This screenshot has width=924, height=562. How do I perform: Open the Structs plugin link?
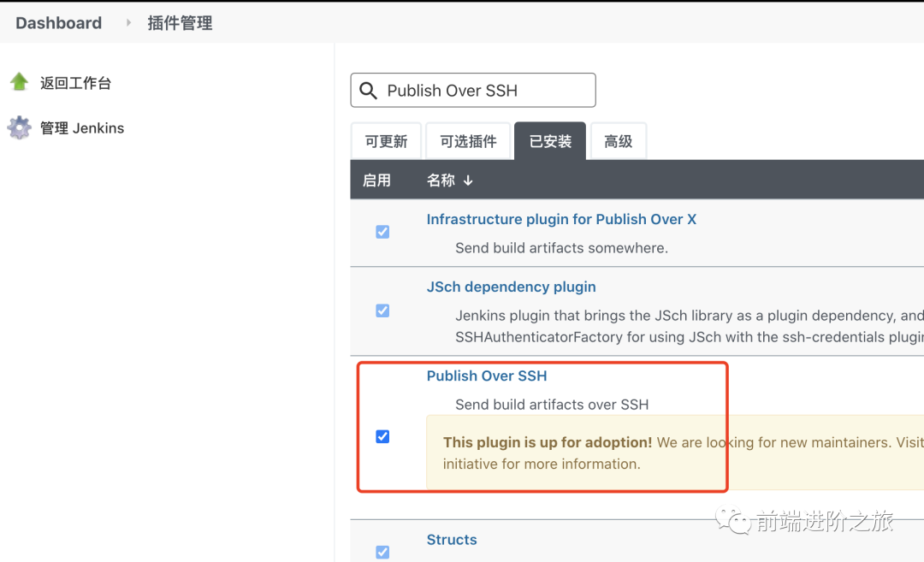(x=452, y=540)
